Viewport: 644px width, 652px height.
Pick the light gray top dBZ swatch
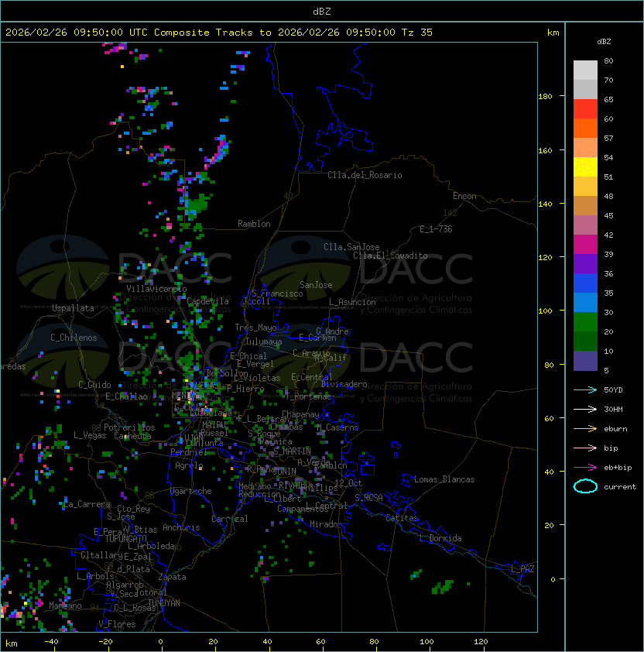pos(585,70)
